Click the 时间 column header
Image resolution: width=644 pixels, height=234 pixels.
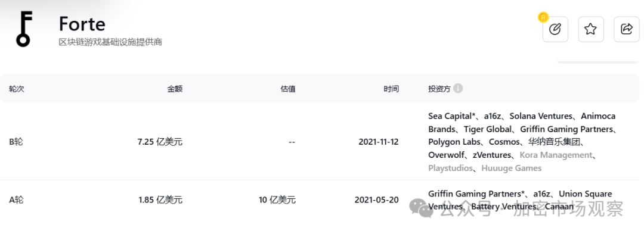[x=391, y=89]
